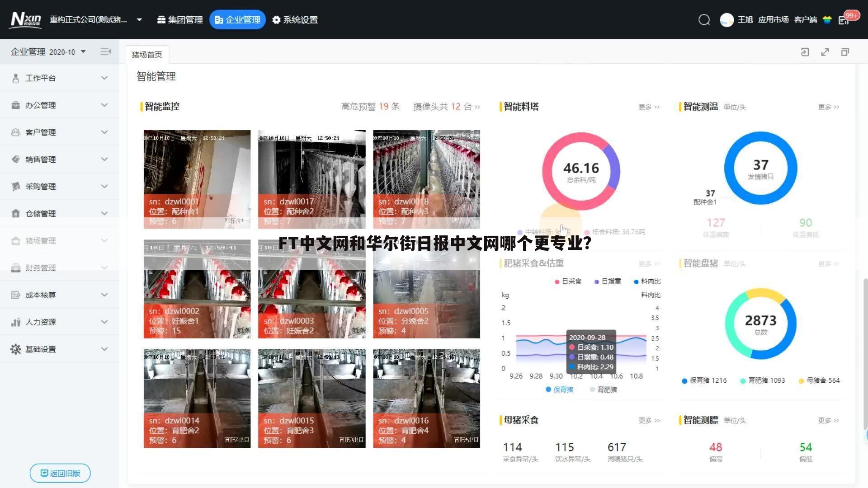Expand 人力资源 menu chevron
The image size is (868, 488).
(104, 322)
